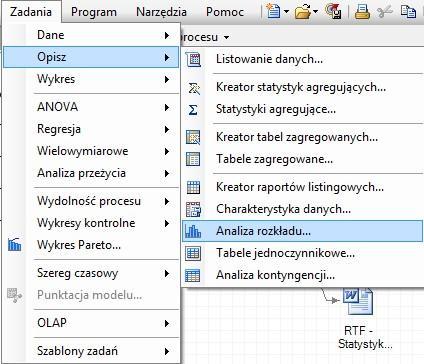Screen dimensions: 424x364
Task: Choose Tabele zagregowane… entry
Action: (302, 159)
